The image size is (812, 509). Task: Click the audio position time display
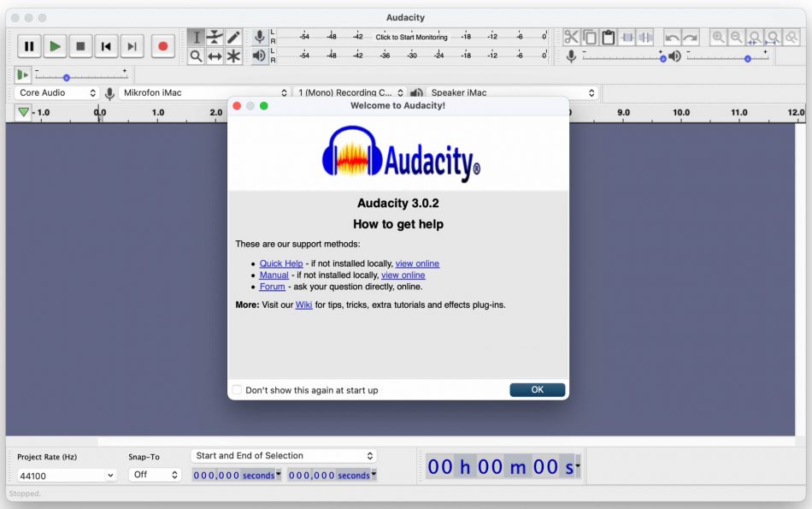[500, 466]
